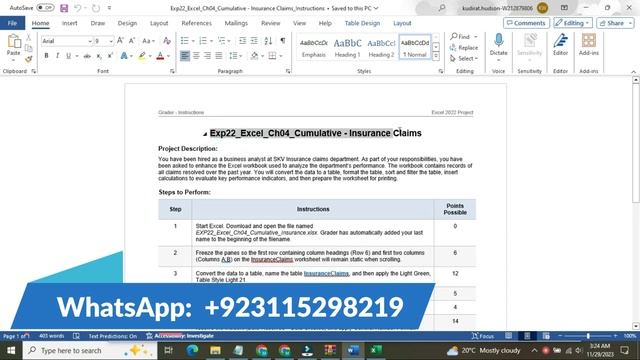This screenshot has width=640, height=360.
Task: Open the shading color dropdown
Action: pyautogui.click(x=262, y=56)
